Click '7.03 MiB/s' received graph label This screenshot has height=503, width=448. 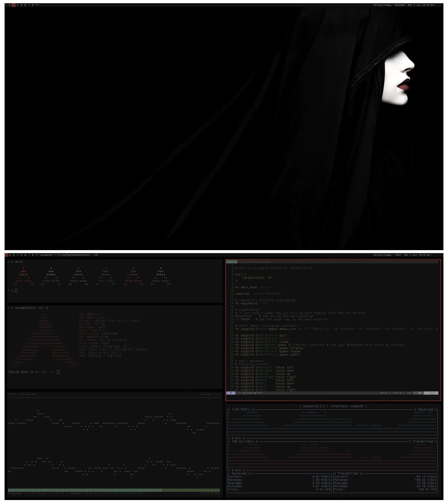tap(241, 409)
